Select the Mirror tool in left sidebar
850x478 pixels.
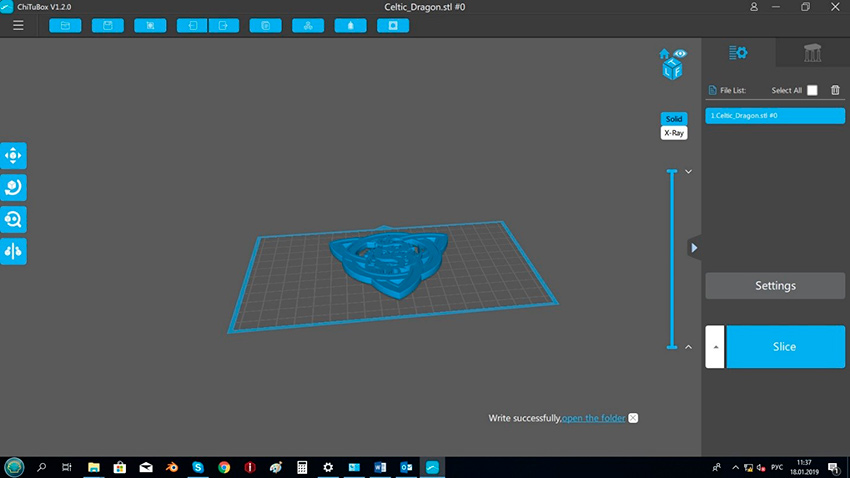coord(14,252)
